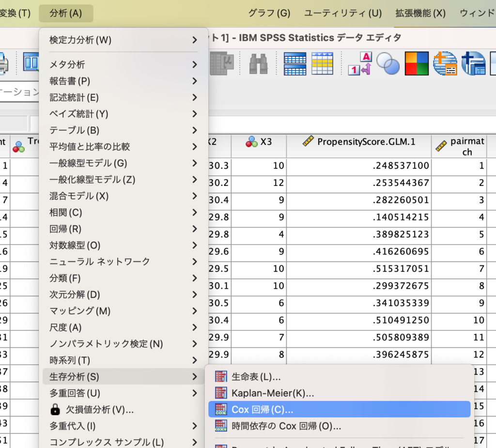This screenshot has width=496, height=448.
Task: Click the split-panel toolbar icon at left
Action: click(x=31, y=62)
